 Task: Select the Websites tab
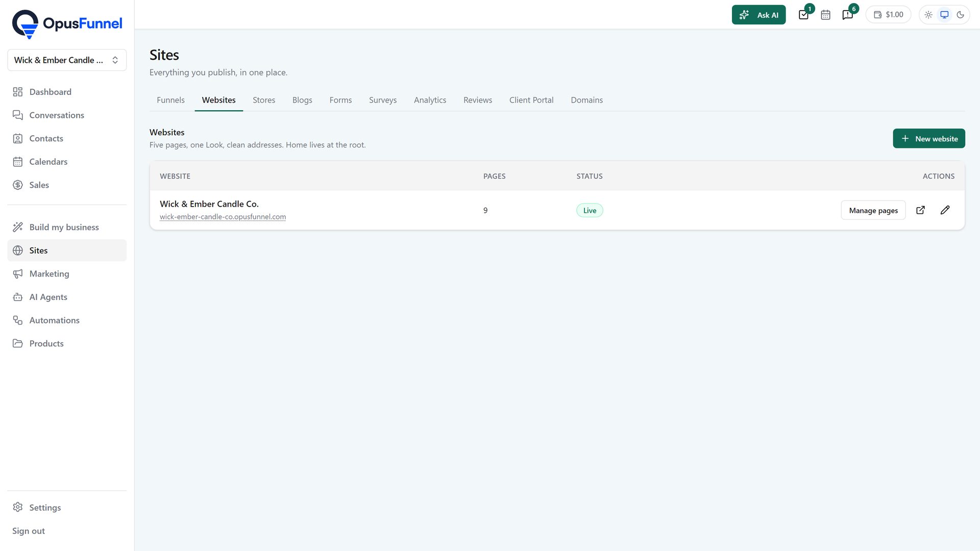(218, 100)
